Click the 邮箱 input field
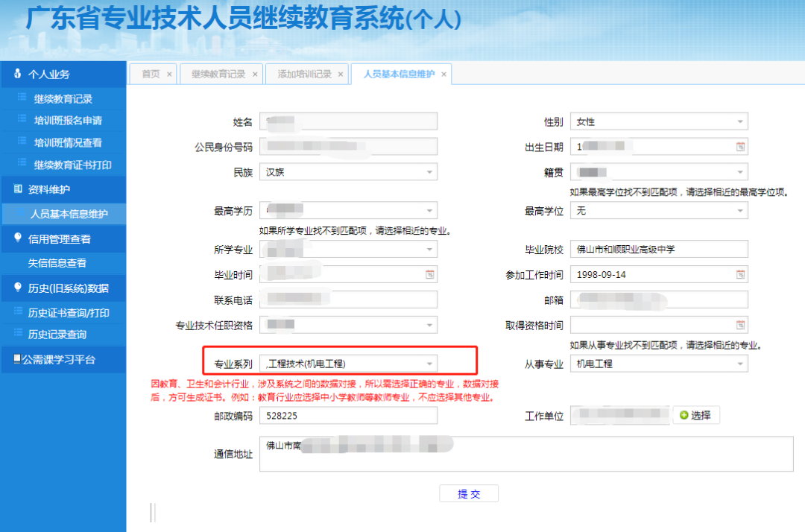The width and height of the screenshot is (805, 532). click(659, 300)
